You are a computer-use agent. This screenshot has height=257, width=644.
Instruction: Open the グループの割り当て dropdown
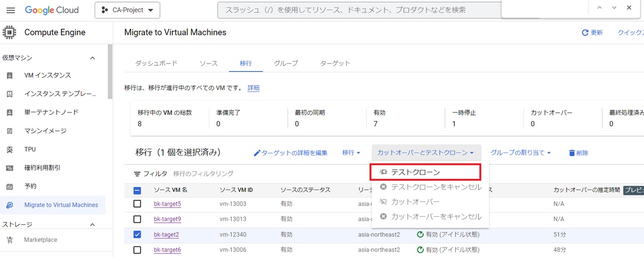coord(521,153)
